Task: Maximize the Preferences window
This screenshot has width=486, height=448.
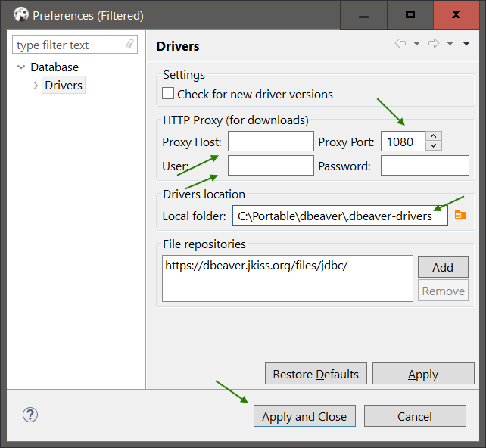Action: [410, 15]
